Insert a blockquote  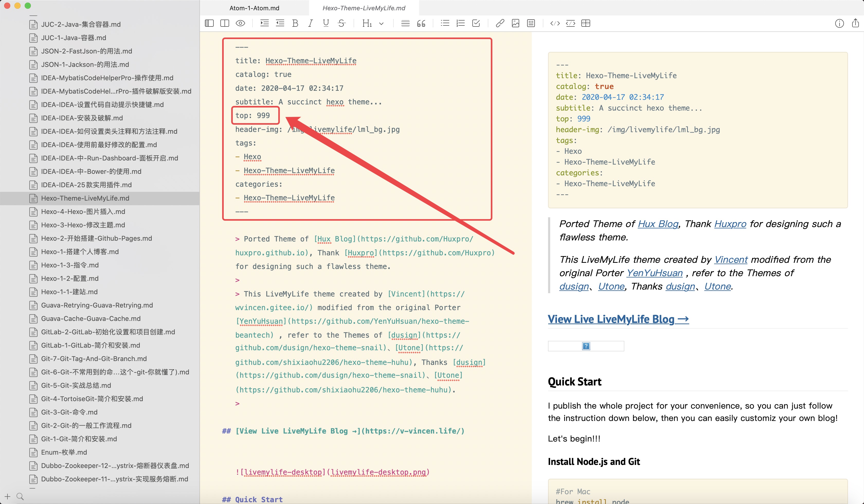click(x=421, y=23)
